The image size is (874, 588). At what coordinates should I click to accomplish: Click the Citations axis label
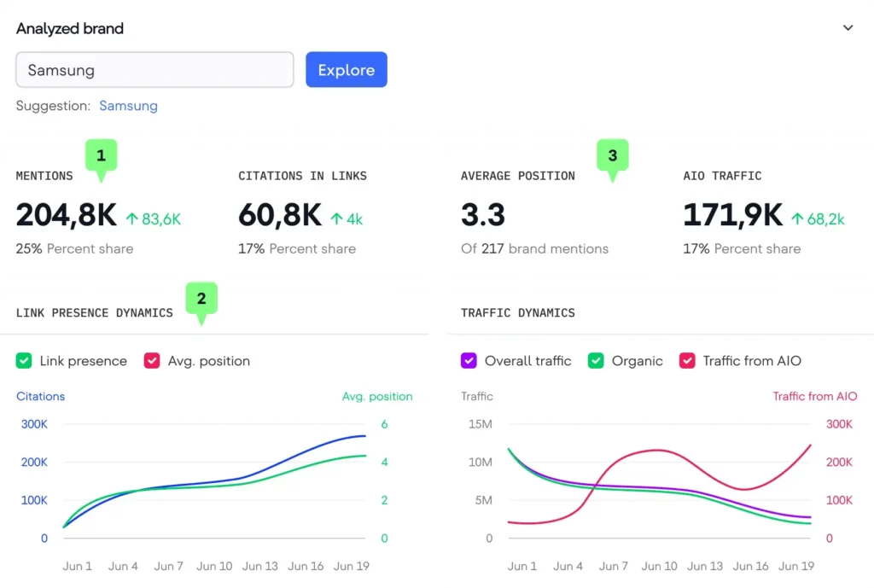[41, 396]
